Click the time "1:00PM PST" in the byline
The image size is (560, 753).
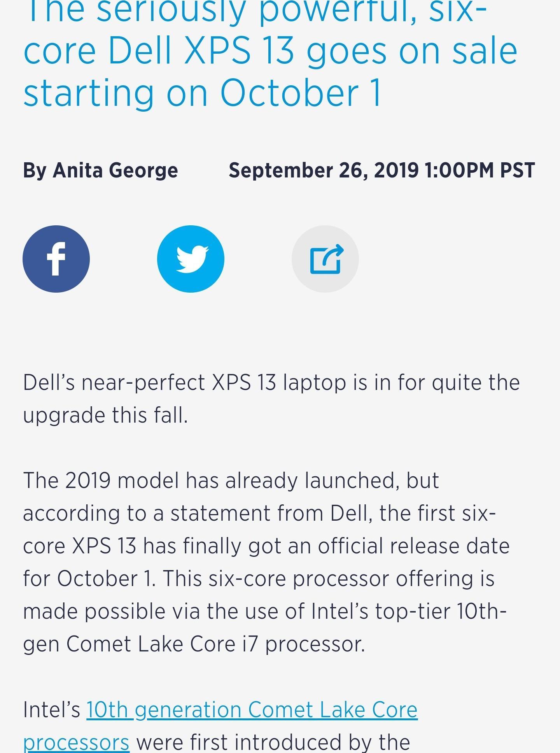480,170
